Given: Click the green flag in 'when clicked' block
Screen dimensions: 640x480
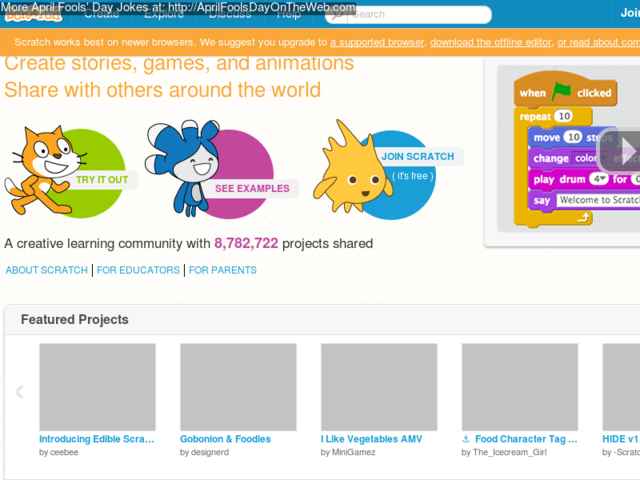Looking at the screenshot, I should coord(561,91).
